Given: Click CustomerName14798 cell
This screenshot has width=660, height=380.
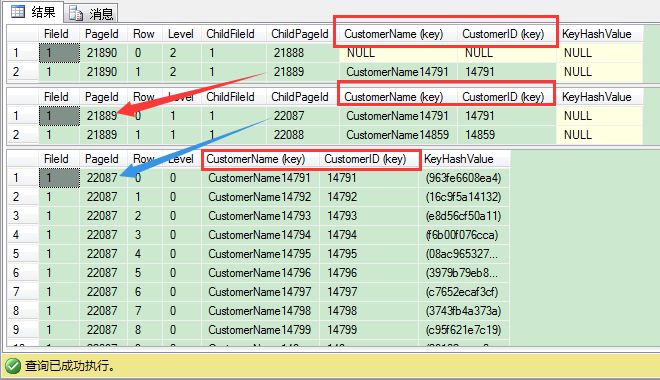Looking at the screenshot, I should pyautogui.click(x=260, y=311).
